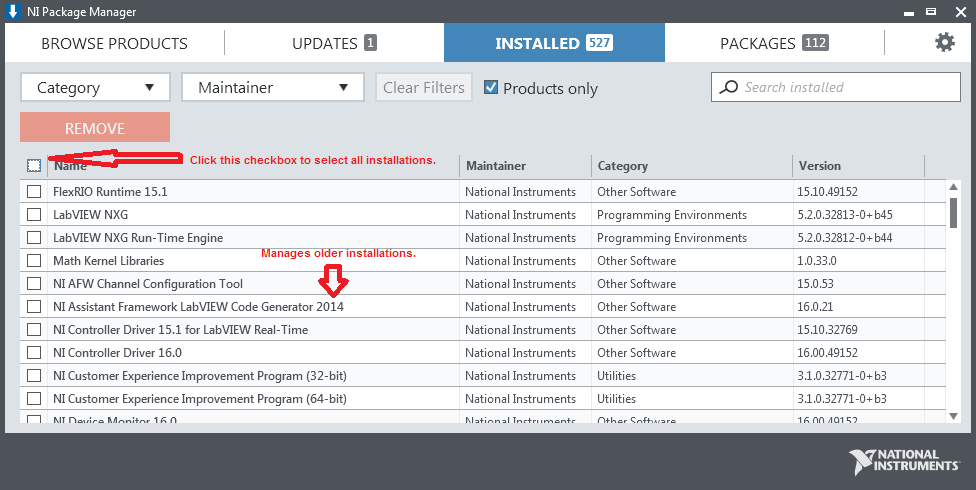This screenshot has height=490, width=976.
Task: Click the Math Kernel Libraries row name
Action: [108, 261]
